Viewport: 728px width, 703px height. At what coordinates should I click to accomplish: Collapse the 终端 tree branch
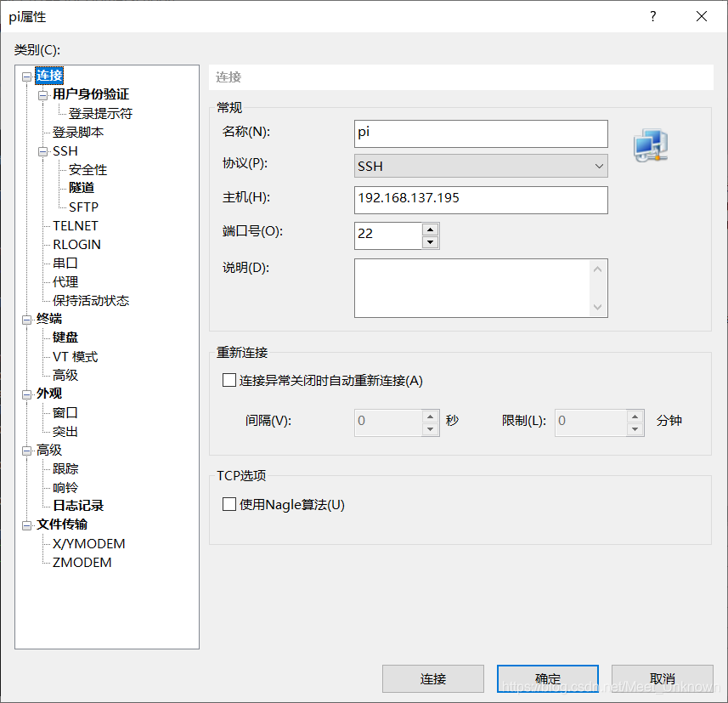(27, 319)
